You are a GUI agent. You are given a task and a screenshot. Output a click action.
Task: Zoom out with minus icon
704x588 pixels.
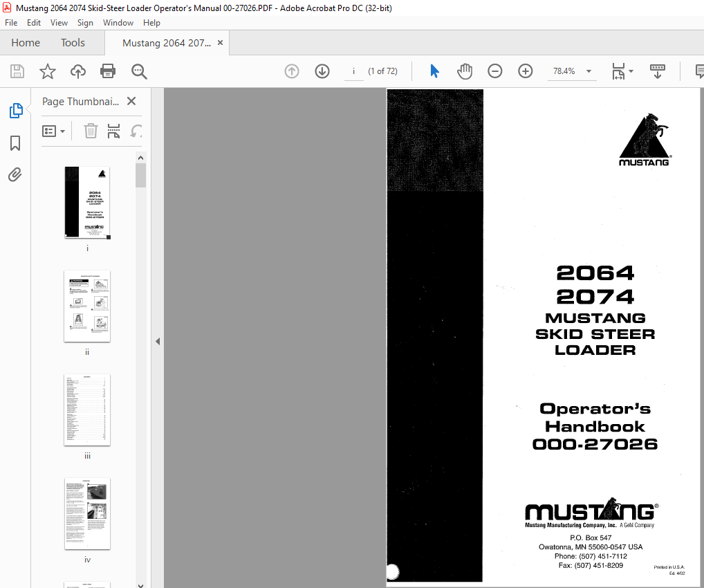pyautogui.click(x=494, y=71)
